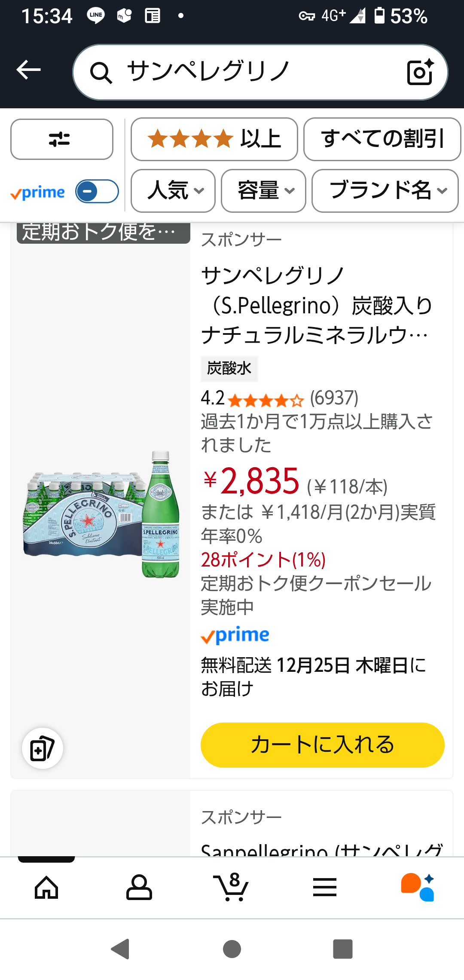The width and height of the screenshot is (464, 980).
Task: Open the (6937) ratings count link
Action: [x=334, y=398]
